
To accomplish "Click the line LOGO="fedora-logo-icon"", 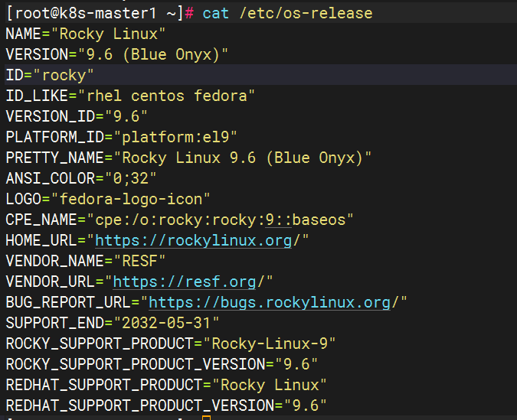I will click(108, 200).
